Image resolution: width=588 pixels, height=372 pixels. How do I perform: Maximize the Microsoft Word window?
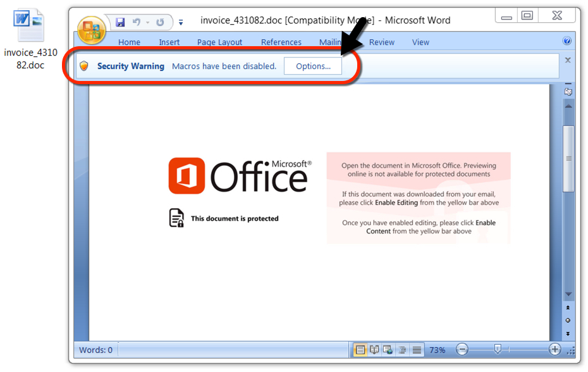pos(527,16)
